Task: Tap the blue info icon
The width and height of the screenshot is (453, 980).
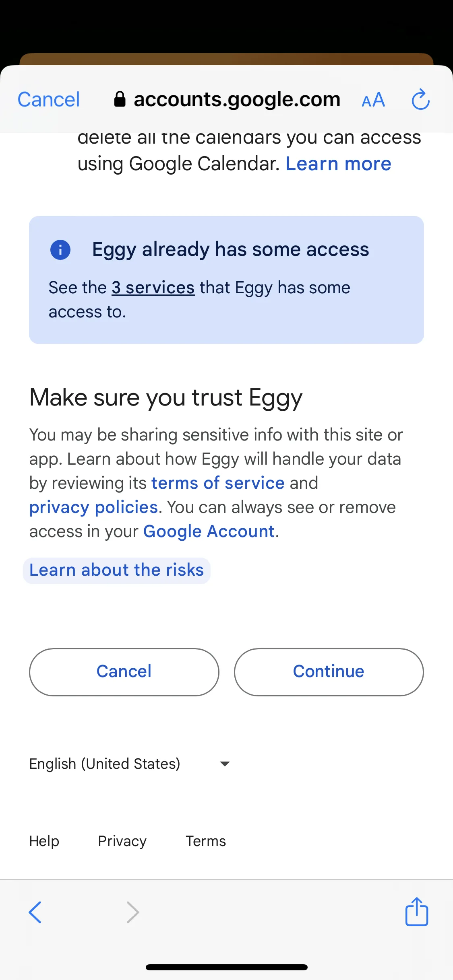Action: [60, 250]
